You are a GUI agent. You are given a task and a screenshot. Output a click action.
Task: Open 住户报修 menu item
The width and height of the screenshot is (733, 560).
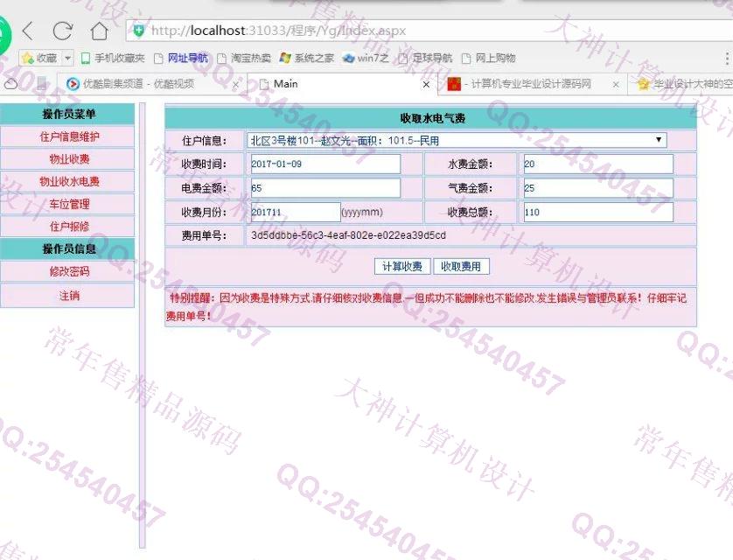[x=69, y=227]
